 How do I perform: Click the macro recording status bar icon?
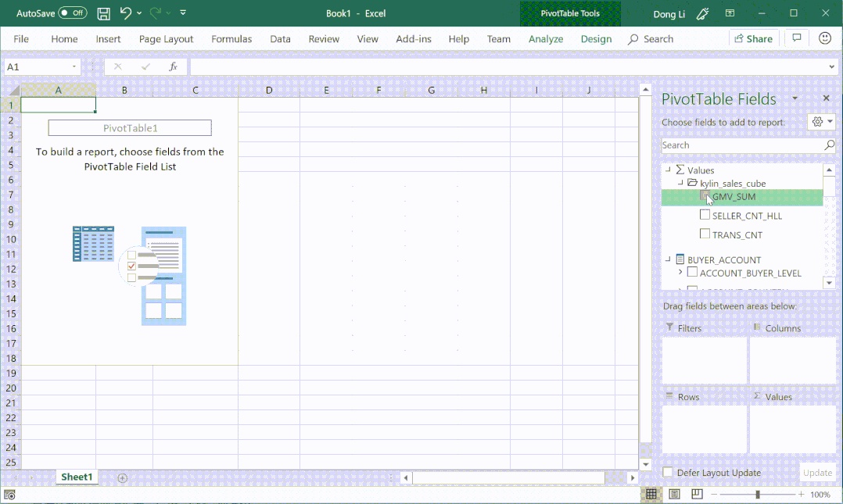pos(9,495)
